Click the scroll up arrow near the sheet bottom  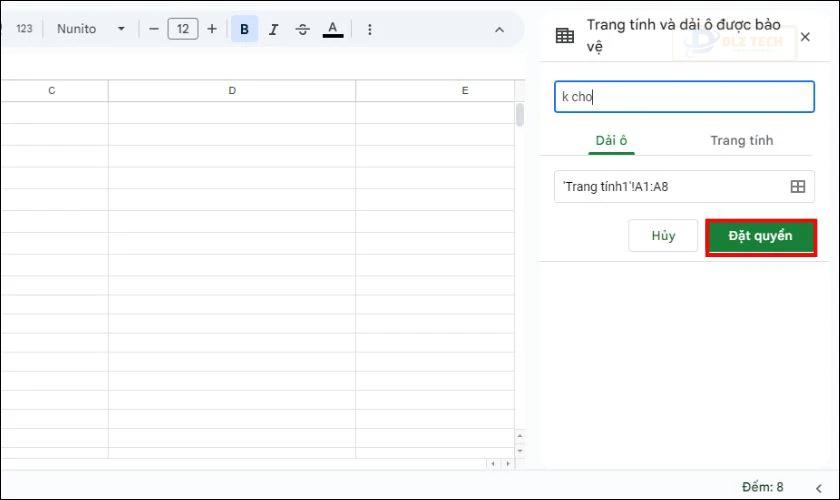point(520,436)
